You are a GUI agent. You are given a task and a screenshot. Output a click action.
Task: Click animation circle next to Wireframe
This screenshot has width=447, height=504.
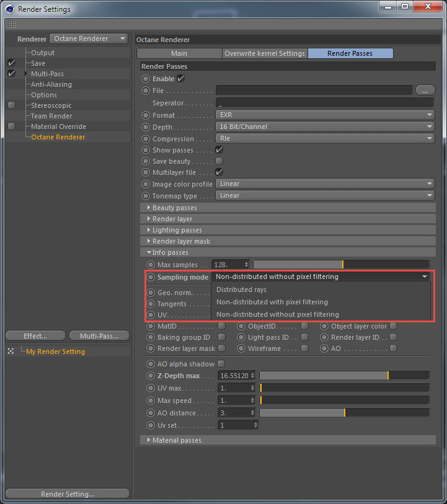click(x=241, y=348)
